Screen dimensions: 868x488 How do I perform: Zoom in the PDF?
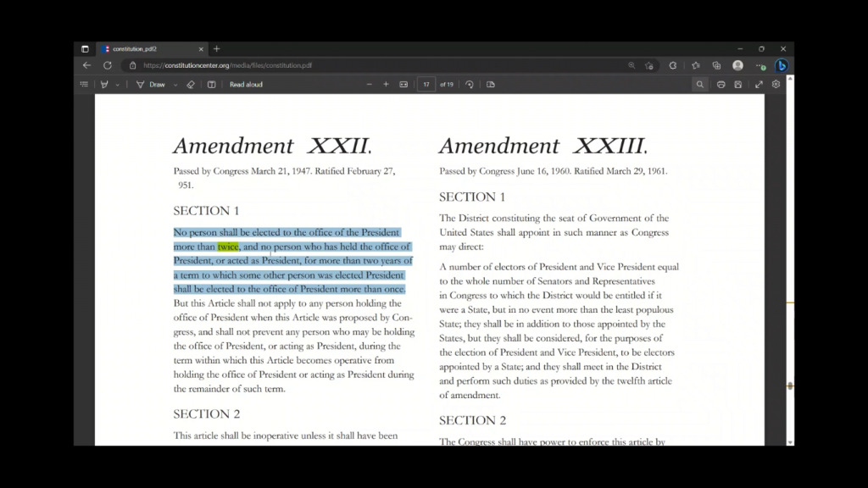point(386,85)
